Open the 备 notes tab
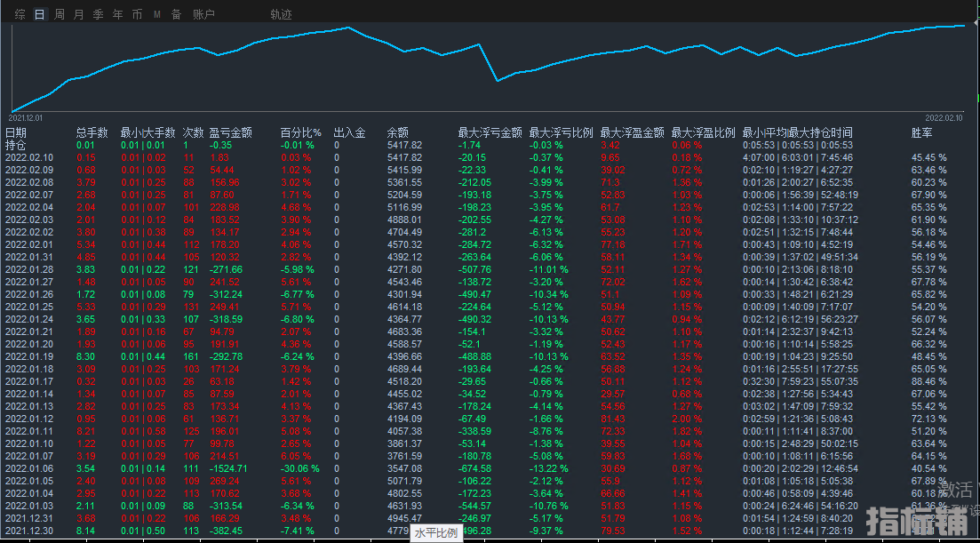Screen dimensions: 980x543 pos(176,14)
